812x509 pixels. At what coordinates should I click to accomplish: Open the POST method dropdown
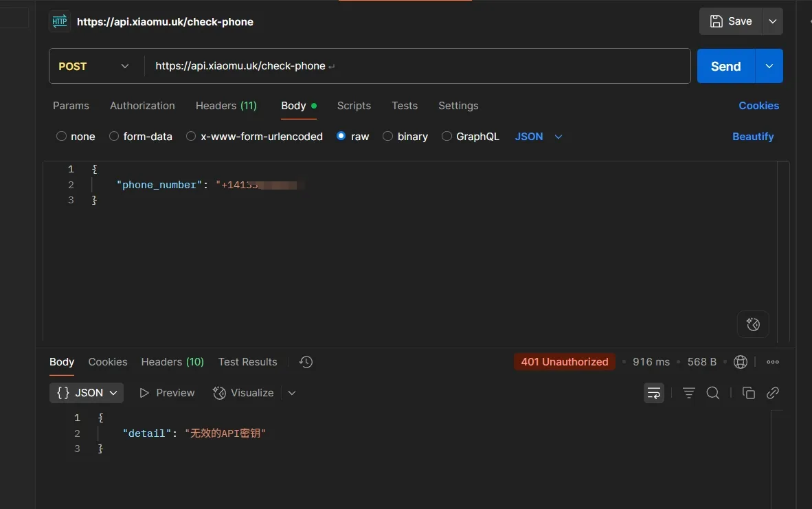click(95, 66)
